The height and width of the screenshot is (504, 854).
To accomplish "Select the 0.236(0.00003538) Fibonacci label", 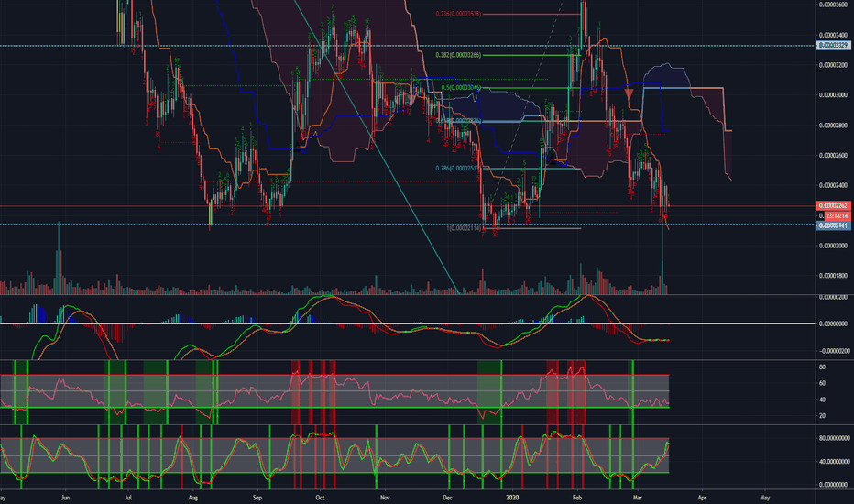I will 458,14.
